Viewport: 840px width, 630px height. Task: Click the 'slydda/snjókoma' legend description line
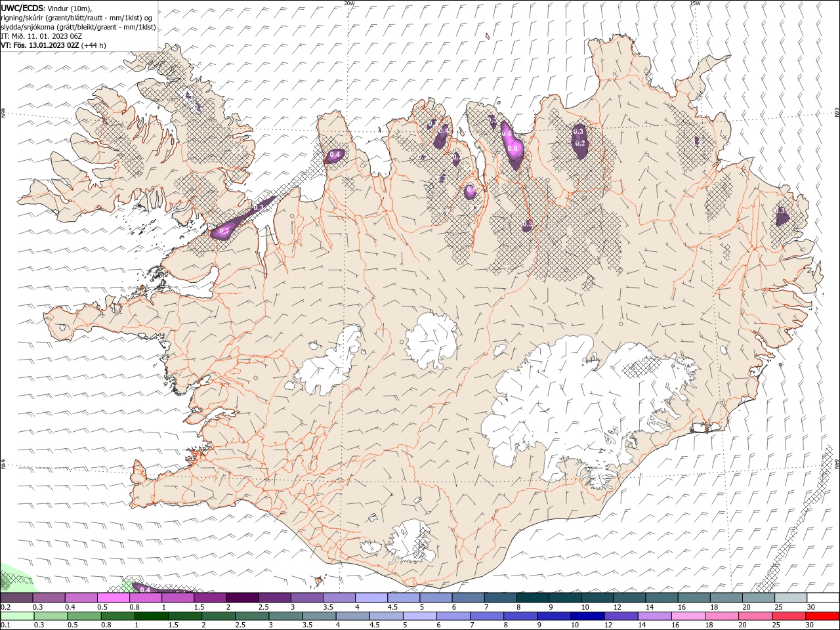[79, 27]
